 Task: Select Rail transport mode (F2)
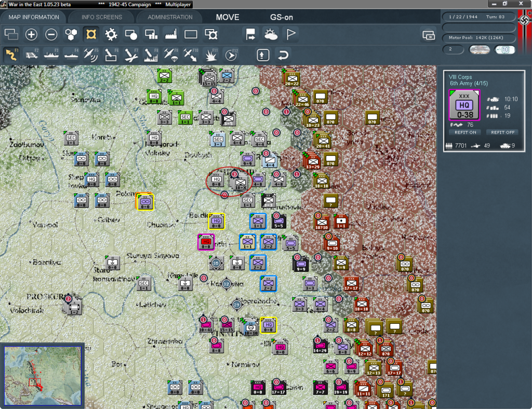31,55
